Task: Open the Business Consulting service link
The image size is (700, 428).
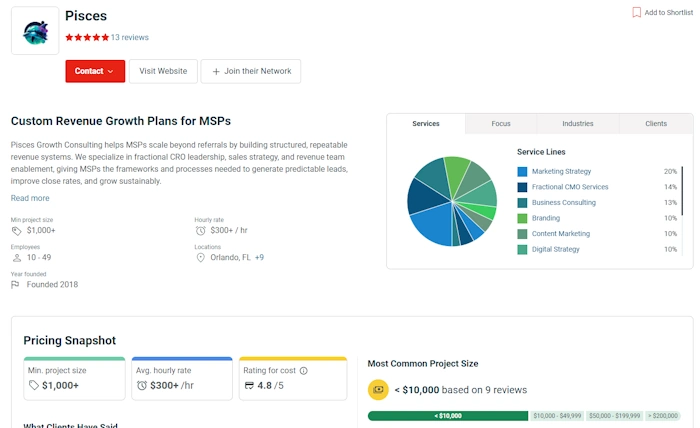Action: [563, 203]
